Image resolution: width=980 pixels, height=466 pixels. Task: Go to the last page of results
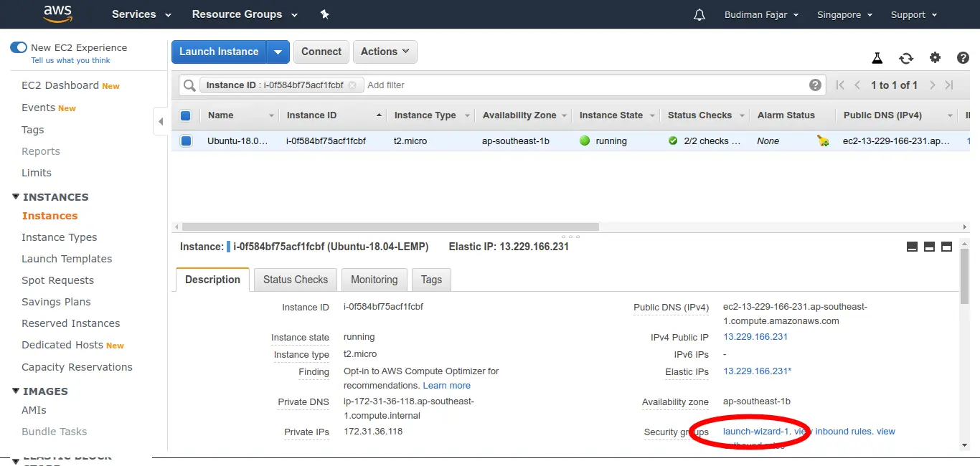[x=949, y=85]
